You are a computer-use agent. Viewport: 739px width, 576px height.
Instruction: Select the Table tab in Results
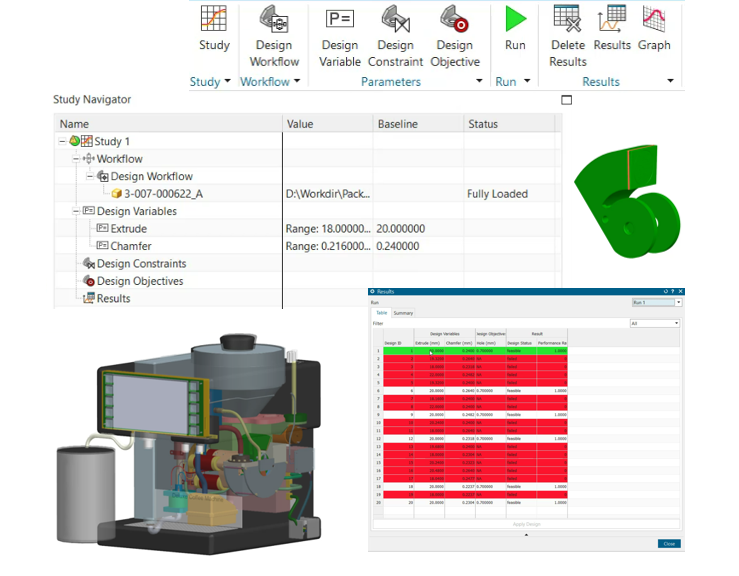coord(380,313)
